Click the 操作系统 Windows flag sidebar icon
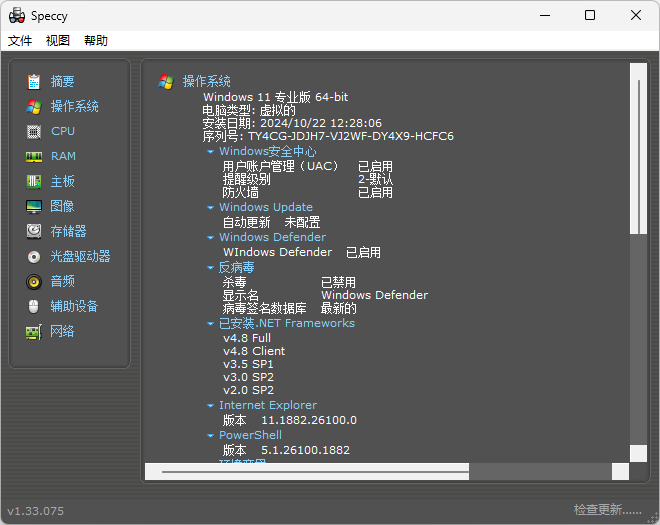 coord(34,107)
